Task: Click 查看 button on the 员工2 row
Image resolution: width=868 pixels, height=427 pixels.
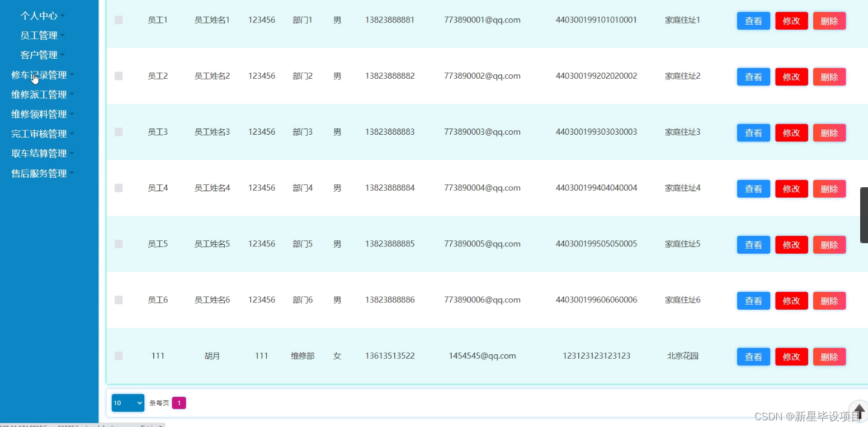Action: (x=753, y=77)
